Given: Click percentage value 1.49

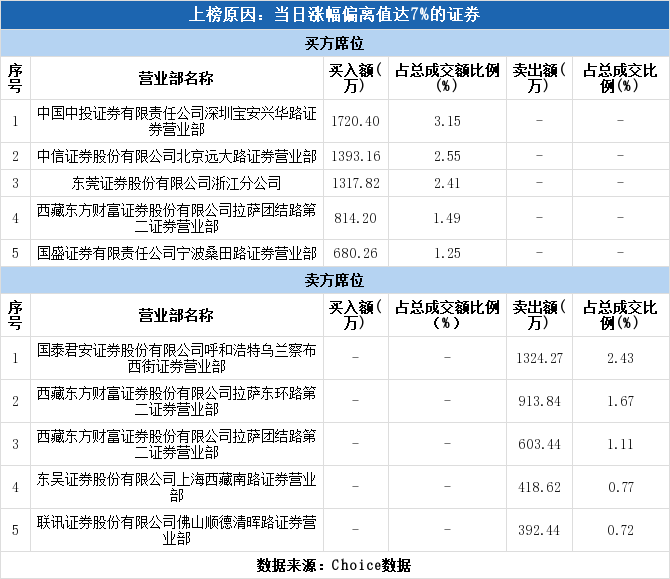Looking at the screenshot, I should [447, 218].
